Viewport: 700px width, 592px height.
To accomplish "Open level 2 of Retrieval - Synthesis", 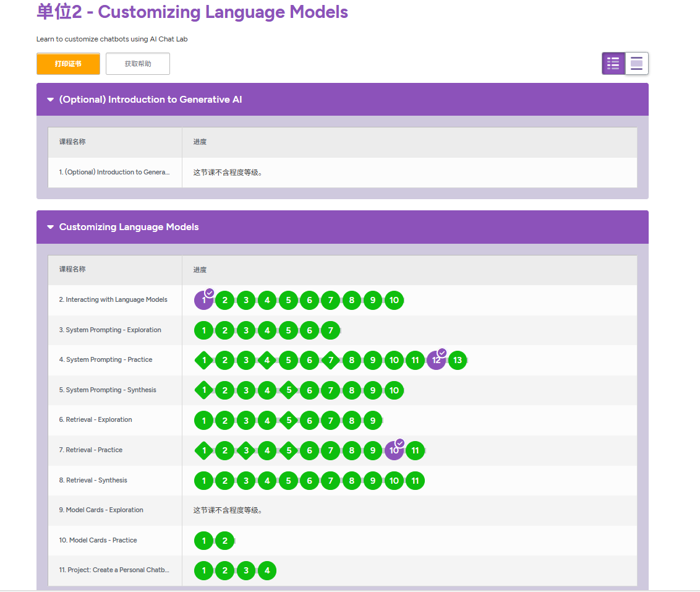I will [x=225, y=481].
